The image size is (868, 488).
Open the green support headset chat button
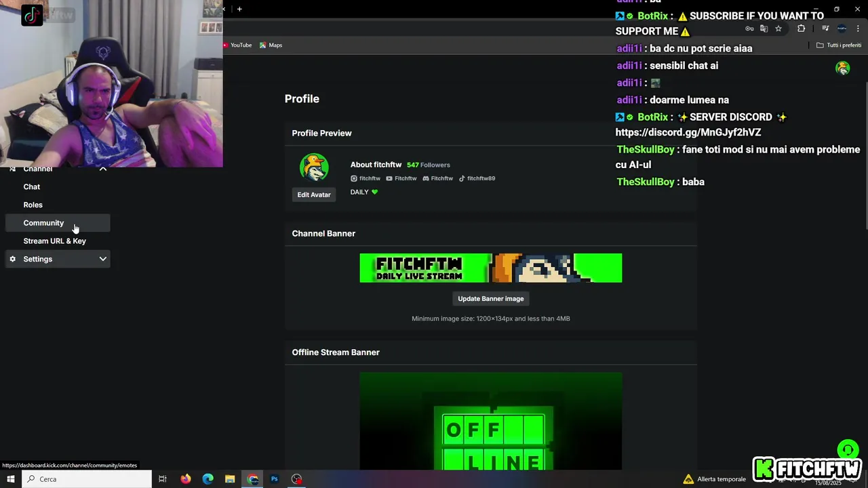point(848,450)
